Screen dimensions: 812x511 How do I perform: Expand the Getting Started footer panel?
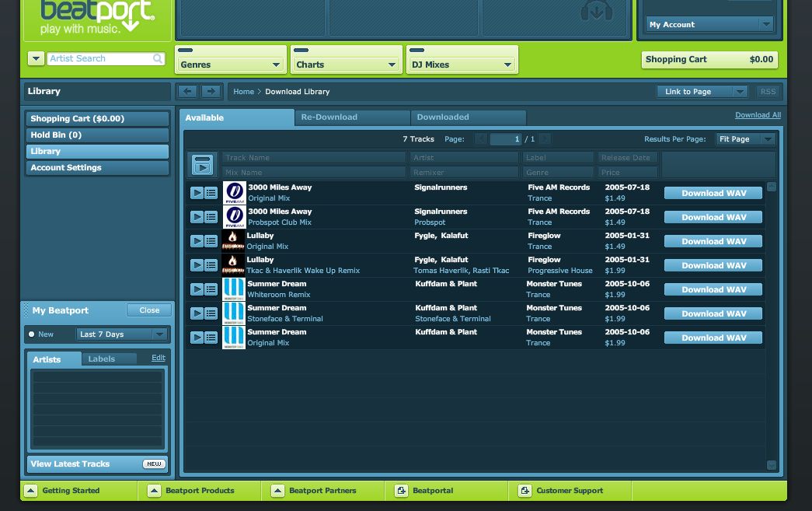click(30, 491)
